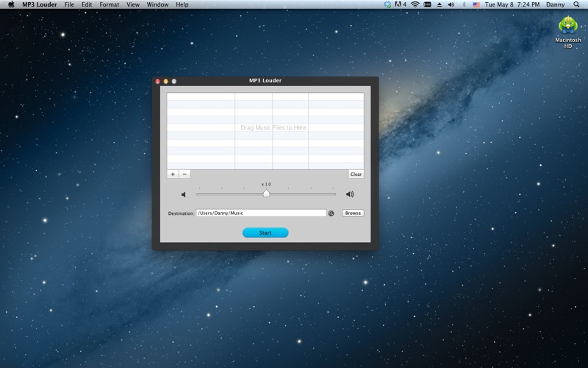
Task: Open the Apple menu
Action: coord(11,4)
